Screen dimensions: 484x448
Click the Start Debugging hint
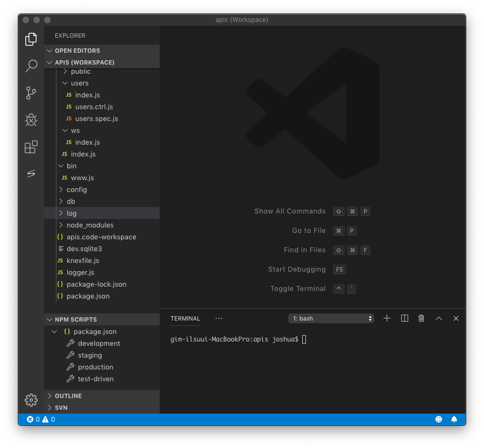tap(297, 269)
